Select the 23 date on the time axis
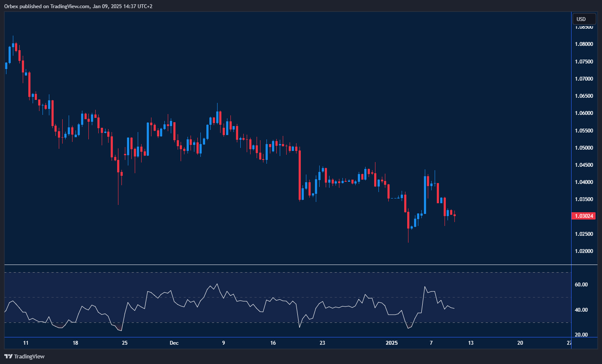The height and width of the screenshot is (364, 602). coord(322,343)
